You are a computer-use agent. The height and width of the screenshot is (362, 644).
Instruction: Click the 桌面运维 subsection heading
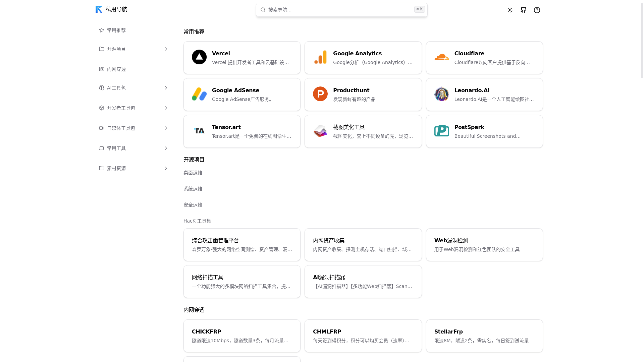tap(193, 173)
